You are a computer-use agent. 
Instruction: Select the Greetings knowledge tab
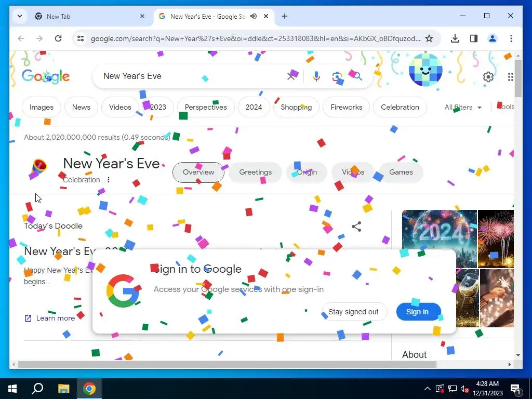pyautogui.click(x=256, y=172)
